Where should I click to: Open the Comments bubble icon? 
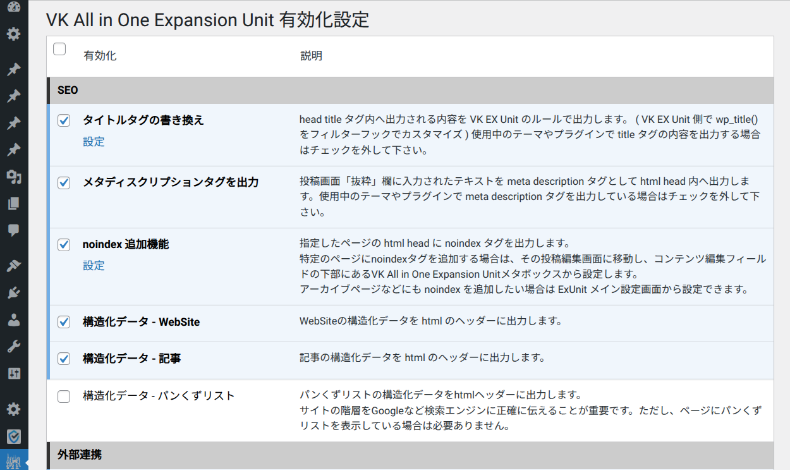click(14, 231)
